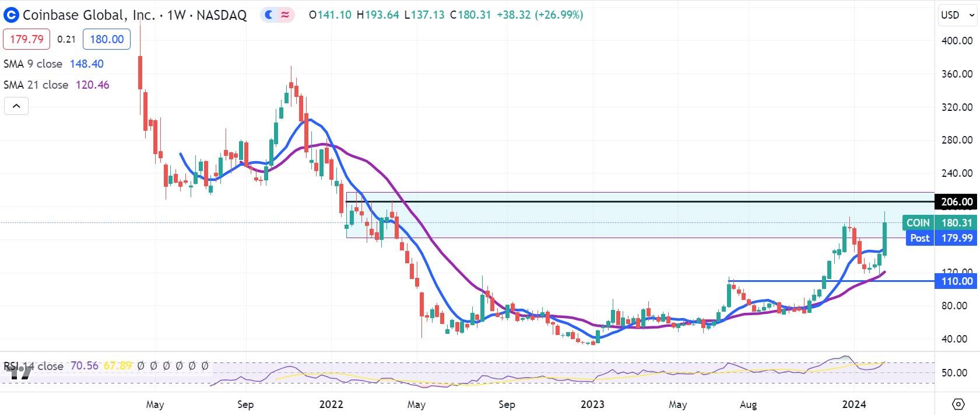This screenshot has height=415, width=980.
Task: Click the Coinbase logo icon beside the symbol name
Action: point(10,15)
